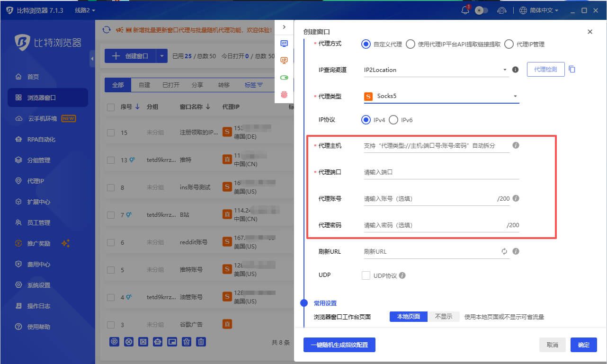Select the IPv6 protocol radio
607x364 pixels.
[393, 120]
